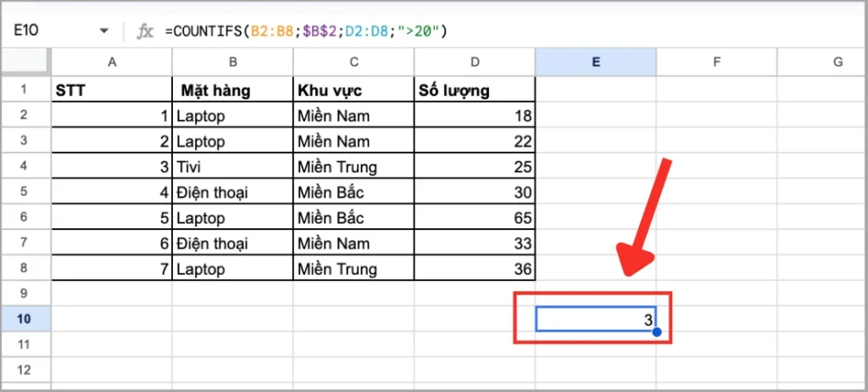This screenshot has width=868, height=392.
Task: Select Miền Bắc cell in row 5
Action: pyautogui.click(x=353, y=191)
